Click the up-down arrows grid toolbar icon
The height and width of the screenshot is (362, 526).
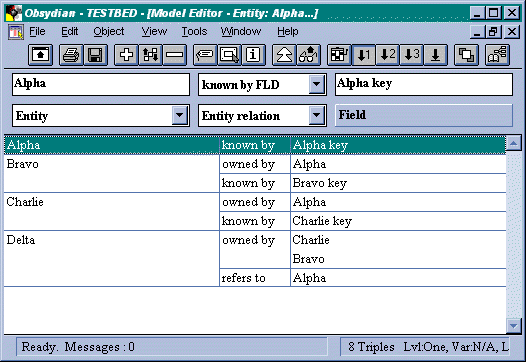(150, 55)
